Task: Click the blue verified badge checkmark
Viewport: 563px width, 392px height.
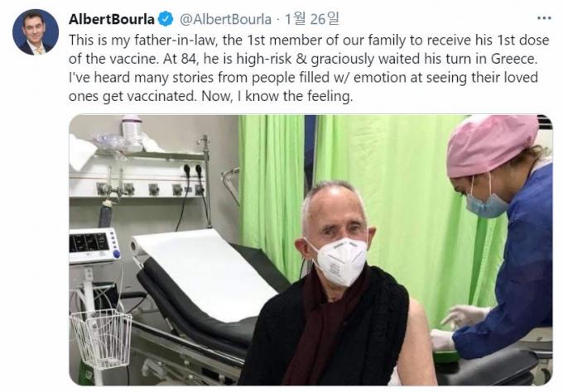Action: tap(166, 19)
